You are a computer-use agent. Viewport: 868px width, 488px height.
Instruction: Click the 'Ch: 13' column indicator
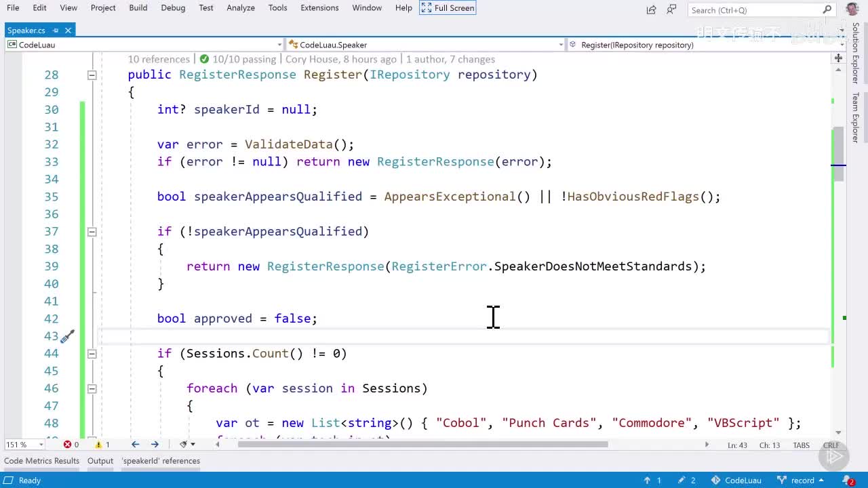[x=769, y=445]
